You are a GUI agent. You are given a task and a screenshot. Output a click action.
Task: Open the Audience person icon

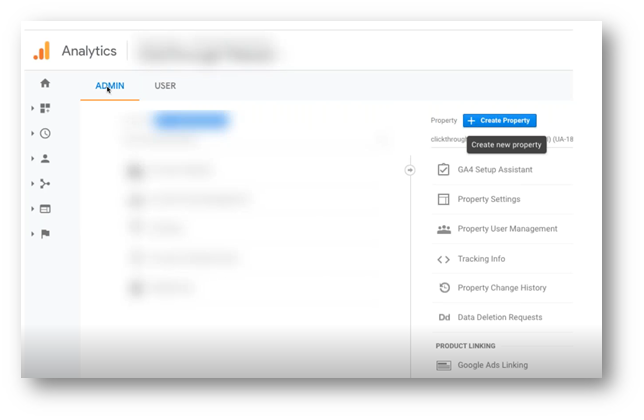pyautogui.click(x=45, y=158)
